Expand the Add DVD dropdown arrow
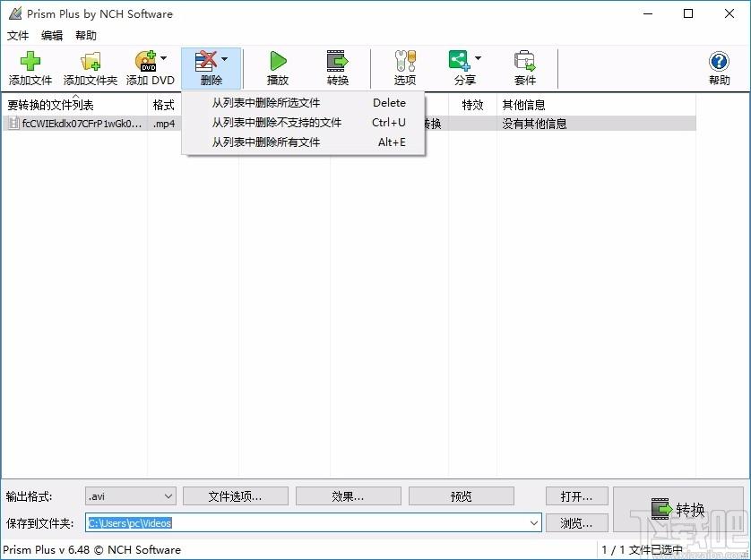 [x=164, y=59]
